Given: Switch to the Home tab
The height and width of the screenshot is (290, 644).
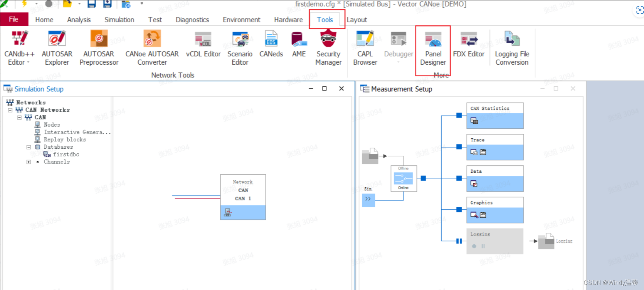Looking at the screenshot, I should 44,19.
